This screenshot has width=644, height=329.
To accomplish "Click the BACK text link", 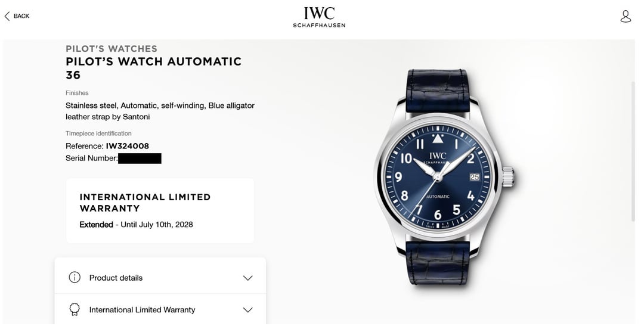I will (21, 16).
